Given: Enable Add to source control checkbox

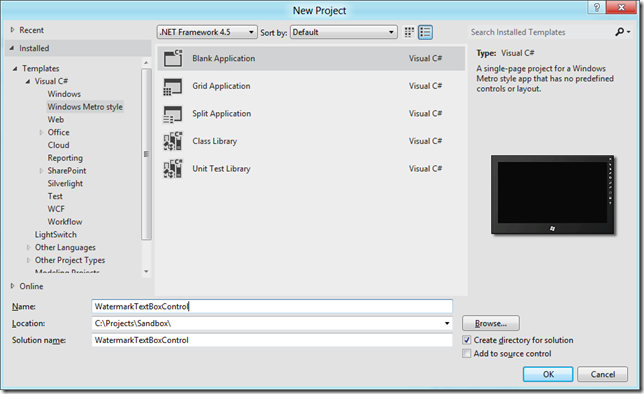Looking at the screenshot, I should (x=467, y=353).
